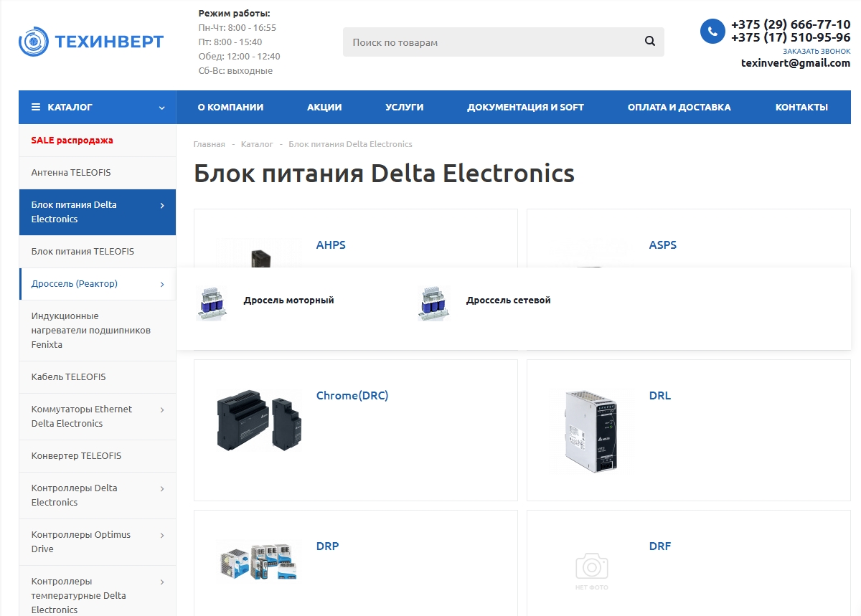Image resolution: width=861 pixels, height=616 pixels.
Task: Expand Коммутаторы Ethernet Delta Electronics arrow
Action: pyautogui.click(x=162, y=409)
